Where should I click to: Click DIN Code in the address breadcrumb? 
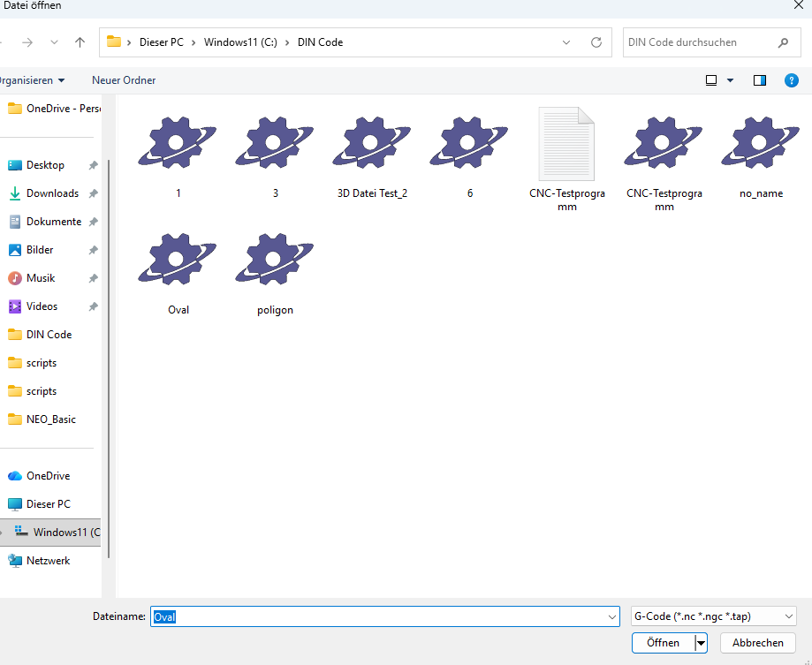(x=320, y=42)
